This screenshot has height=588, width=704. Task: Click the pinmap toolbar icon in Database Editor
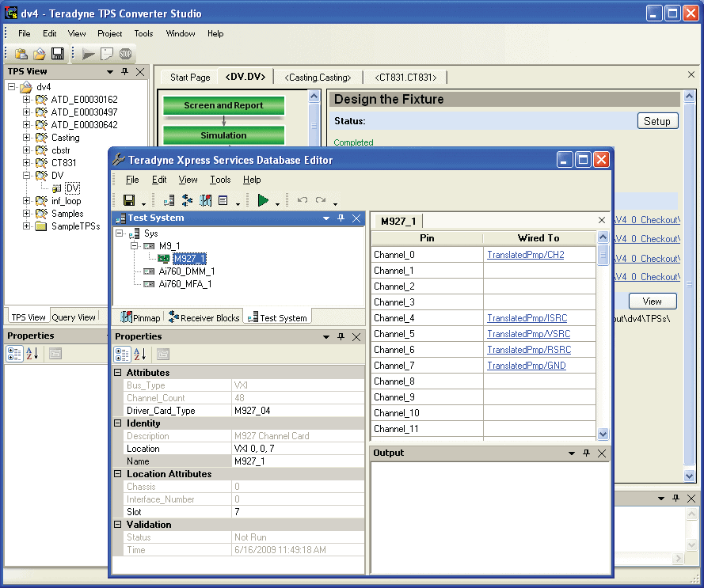pos(206,200)
